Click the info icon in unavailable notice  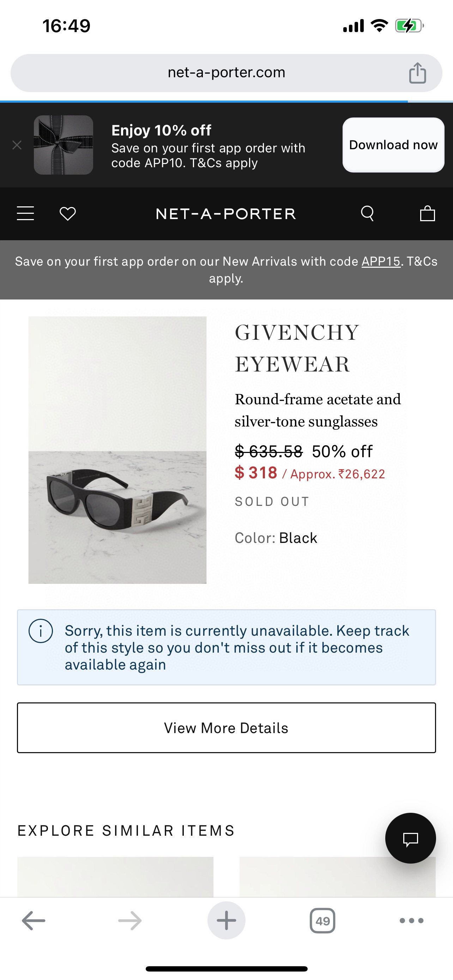[x=41, y=631]
